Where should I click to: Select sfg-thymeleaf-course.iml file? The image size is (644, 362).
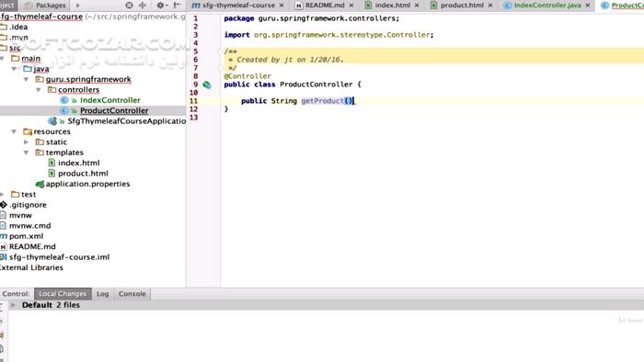point(60,257)
